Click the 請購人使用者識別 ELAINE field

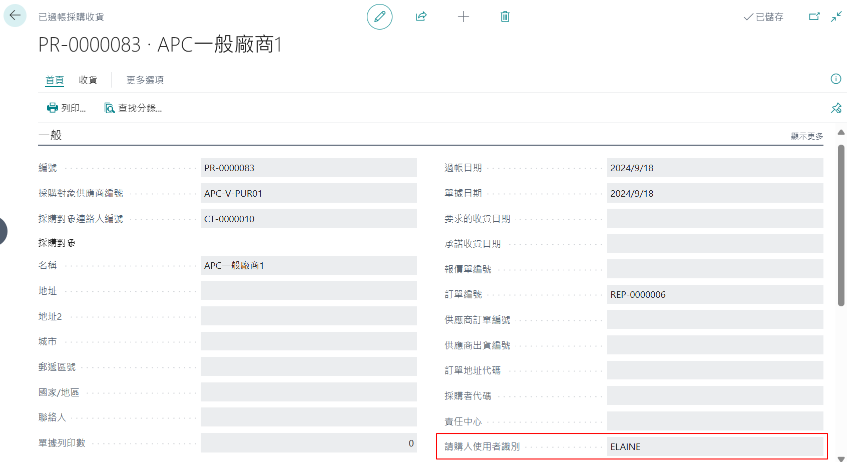(715, 446)
